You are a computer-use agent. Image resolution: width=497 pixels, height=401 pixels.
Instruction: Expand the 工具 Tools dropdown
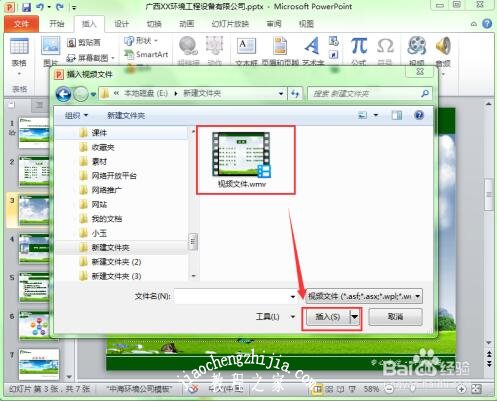tap(275, 316)
